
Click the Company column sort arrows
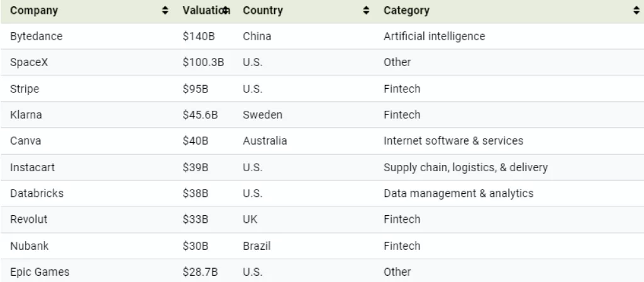pos(165,11)
